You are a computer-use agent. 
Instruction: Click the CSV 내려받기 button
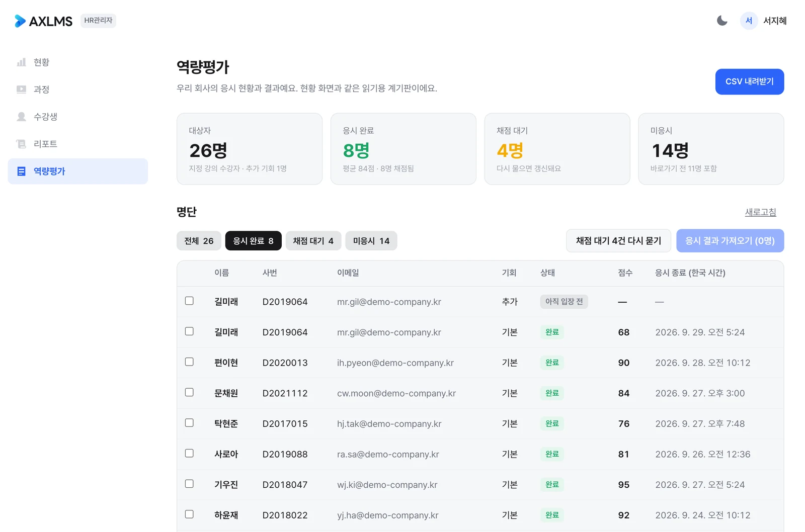coord(750,81)
